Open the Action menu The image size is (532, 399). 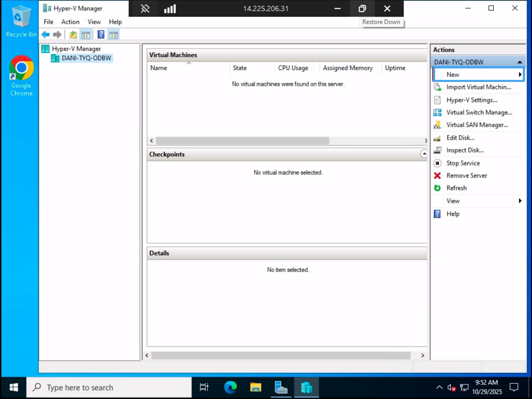tap(70, 22)
